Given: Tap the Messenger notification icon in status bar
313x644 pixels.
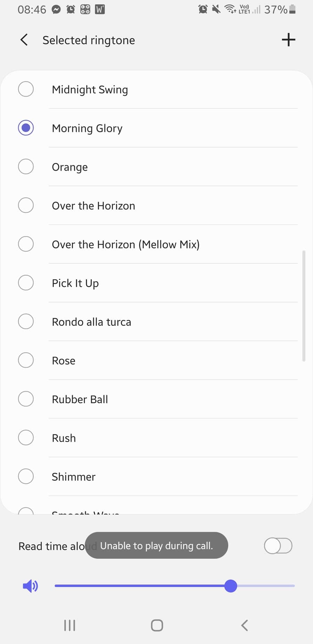Looking at the screenshot, I should click(x=56, y=9).
